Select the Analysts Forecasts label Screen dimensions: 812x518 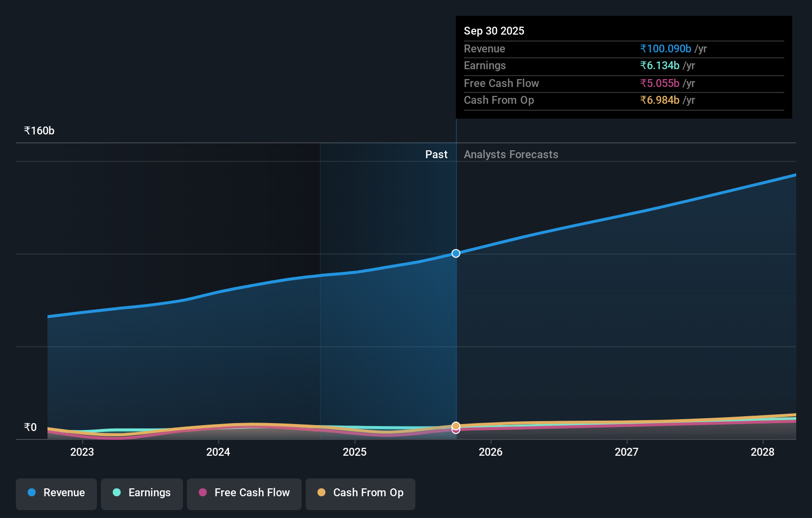click(x=511, y=154)
